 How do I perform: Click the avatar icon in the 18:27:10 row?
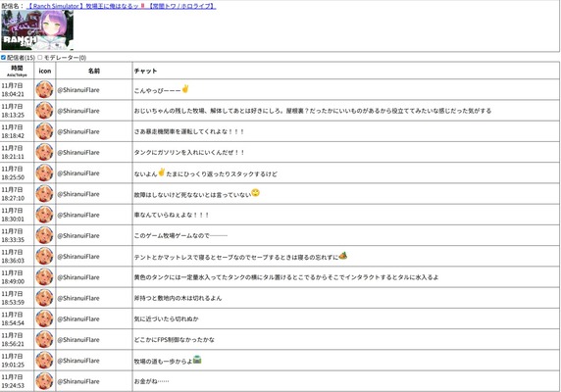tap(45, 194)
